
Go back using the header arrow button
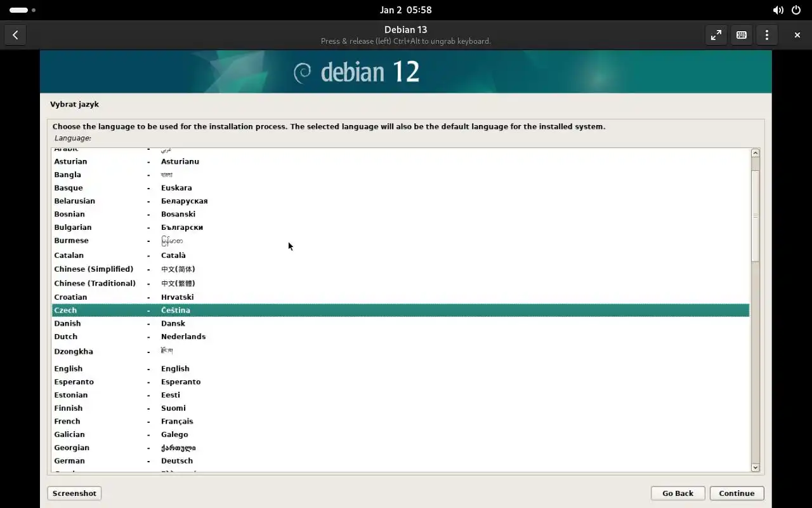click(15, 35)
